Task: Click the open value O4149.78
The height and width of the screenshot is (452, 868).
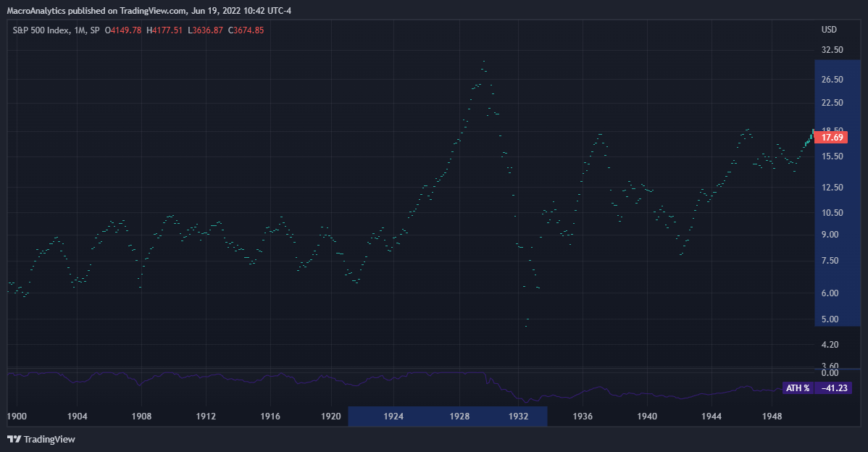Action: click(x=123, y=30)
